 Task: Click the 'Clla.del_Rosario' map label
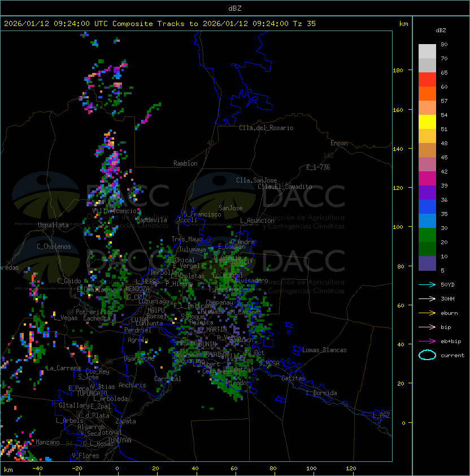(x=266, y=128)
